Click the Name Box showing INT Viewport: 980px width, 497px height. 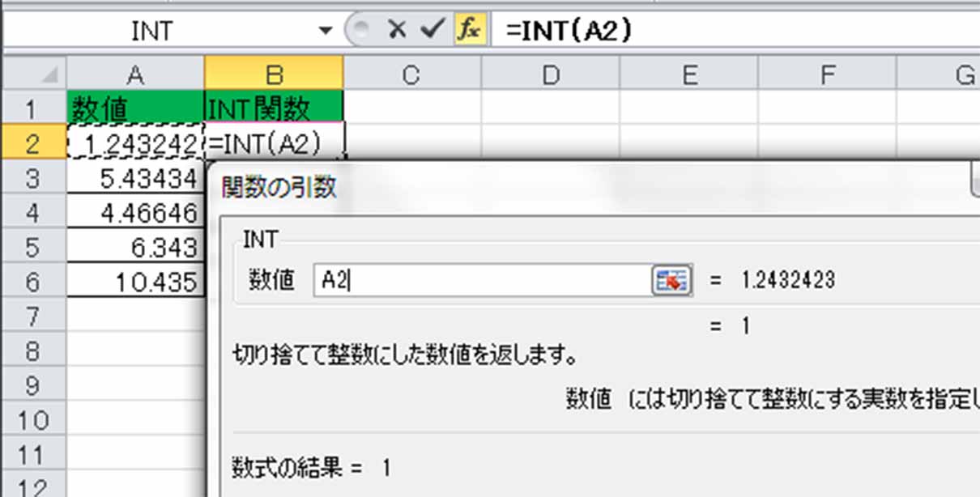[152, 31]
